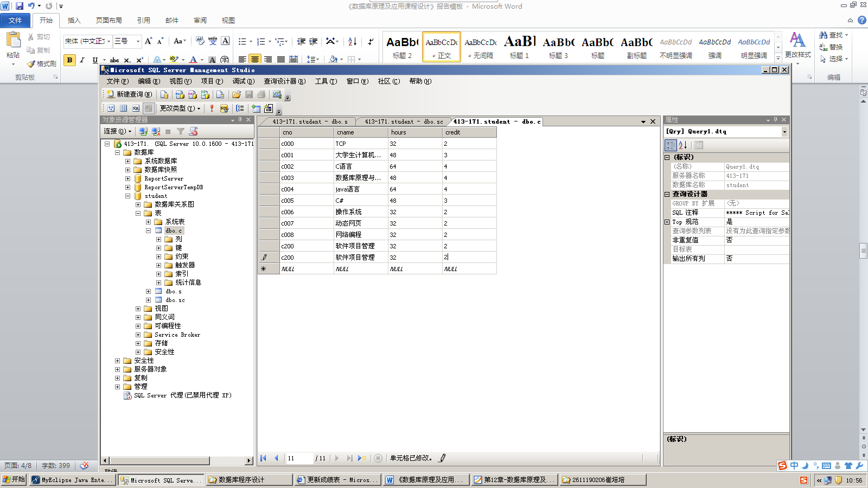Toggle strikethrough in Word ribbon

[114, 60]
